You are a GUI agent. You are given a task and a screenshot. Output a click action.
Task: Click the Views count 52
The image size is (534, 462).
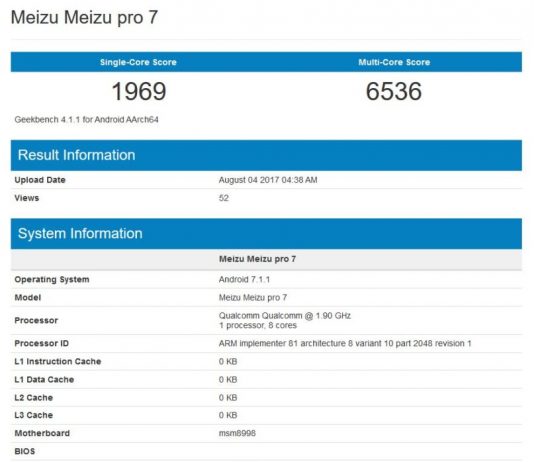tap(224, 198)
